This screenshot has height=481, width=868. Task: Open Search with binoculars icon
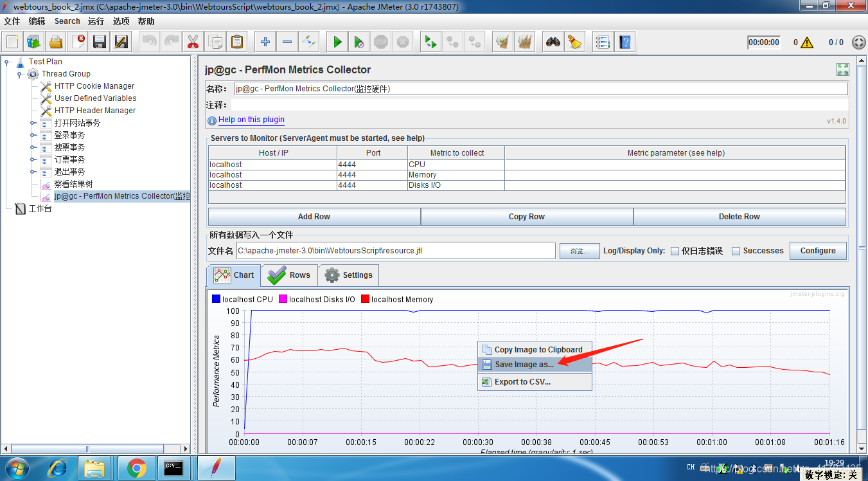553,42
